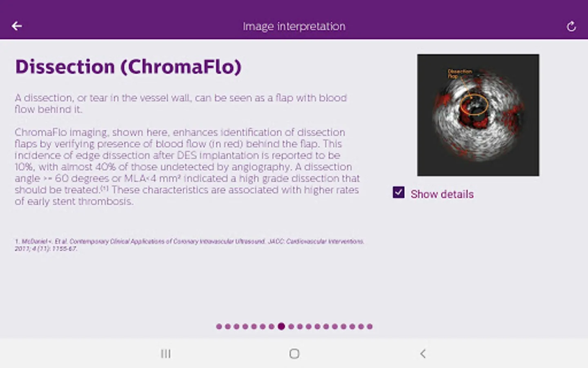This screenshot has height=368, width=588.
Task: Tap the Android navigation back chevron
Action: tap(423, 354)
